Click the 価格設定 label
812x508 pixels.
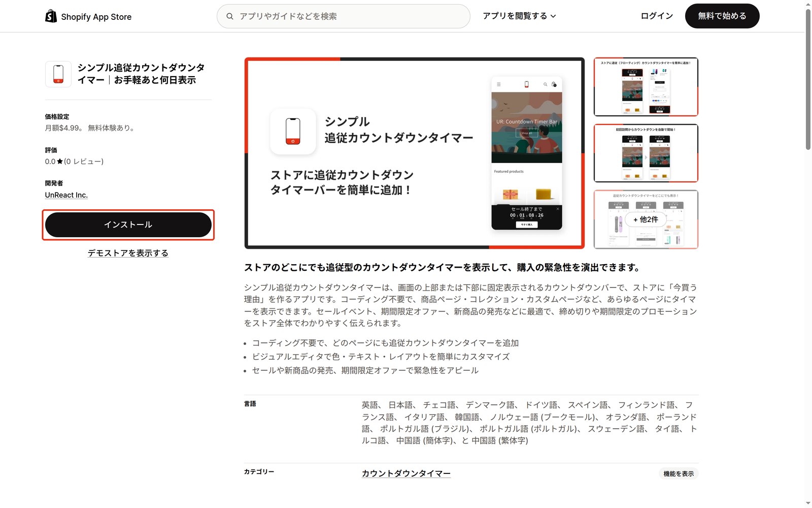point(57,117)
